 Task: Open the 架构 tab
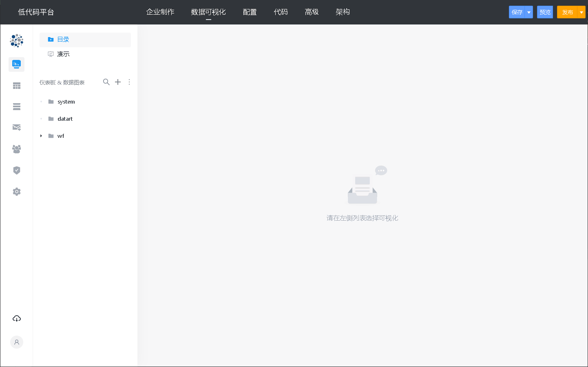click(x=343, y=12)
